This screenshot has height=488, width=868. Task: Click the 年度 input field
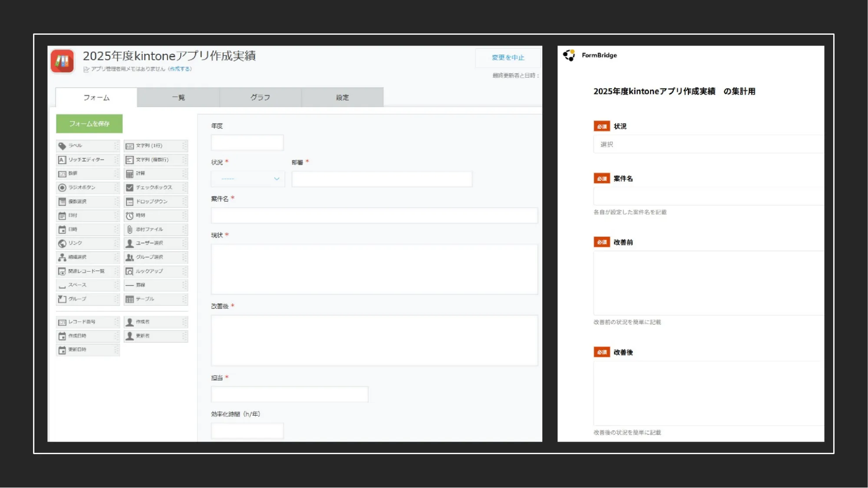point(247,142)
